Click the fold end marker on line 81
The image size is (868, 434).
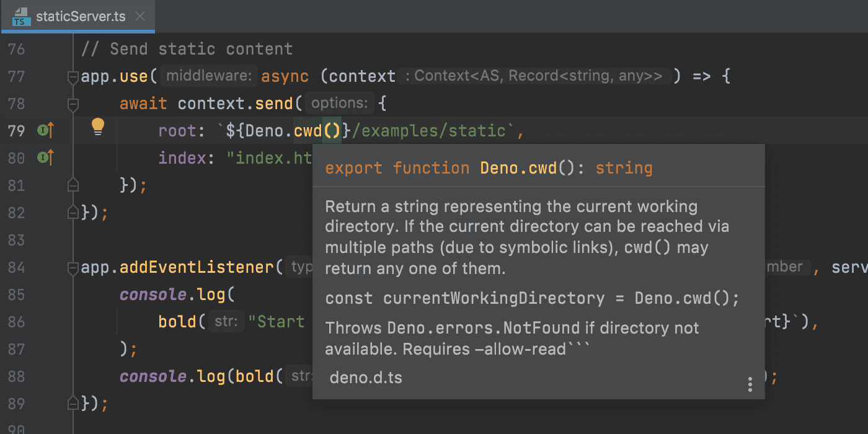tap(73, 185)
